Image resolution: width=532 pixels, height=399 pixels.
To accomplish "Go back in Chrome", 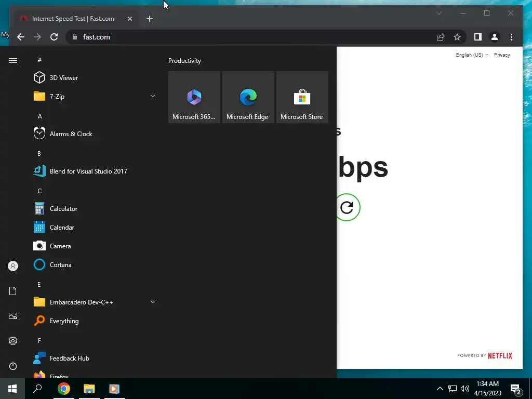I will point(21,37).
